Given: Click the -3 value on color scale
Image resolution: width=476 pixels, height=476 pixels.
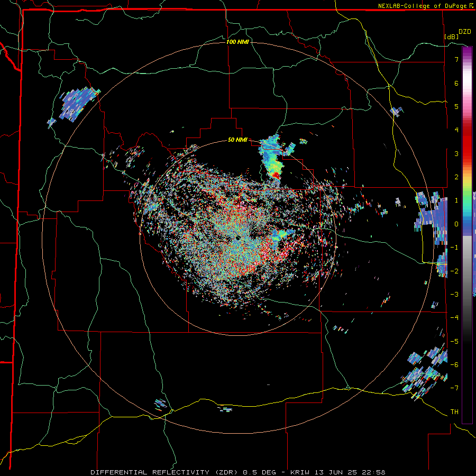Looking at the screenshot, I should click(454, 295).
